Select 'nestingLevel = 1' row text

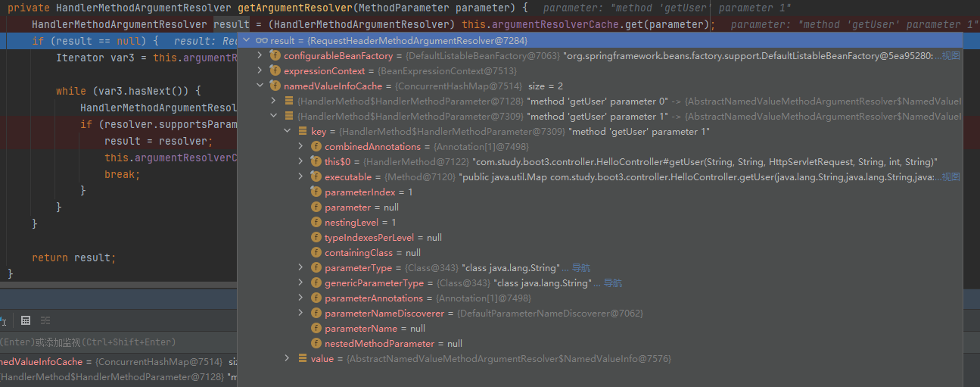click(x=360, y=222)
